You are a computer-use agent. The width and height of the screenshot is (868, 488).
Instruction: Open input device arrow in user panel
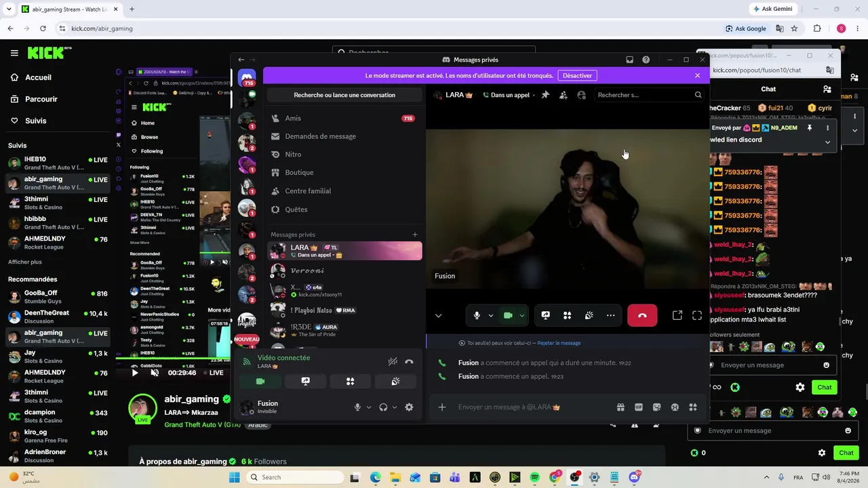coord(369,407)
